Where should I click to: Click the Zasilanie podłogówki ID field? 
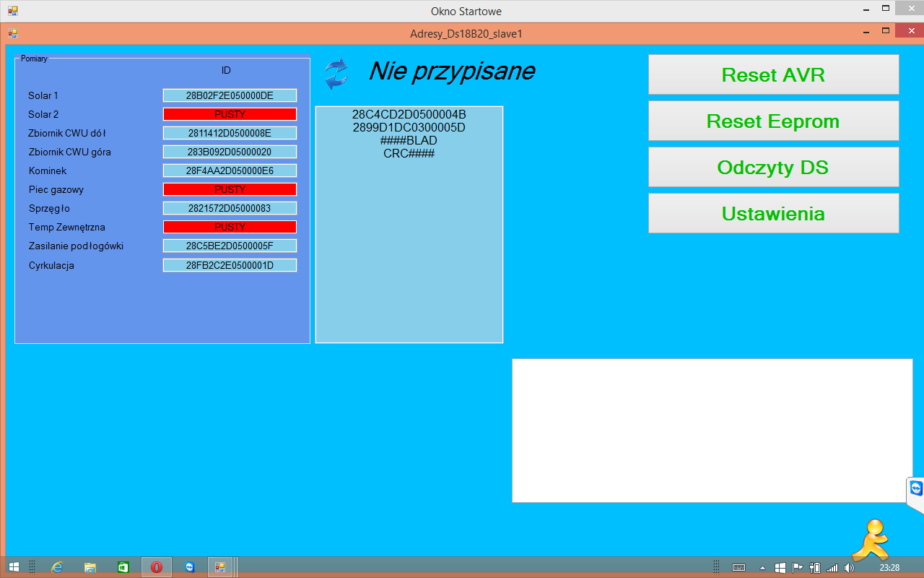(230, 246)
